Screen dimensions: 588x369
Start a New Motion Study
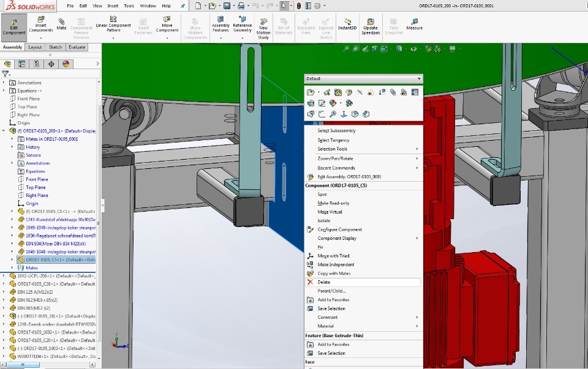coord(263,28)
